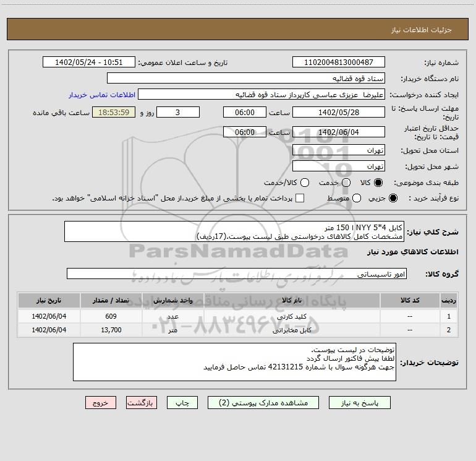Viewport: 476px width, 461px height.
Task: Click the تاریخ نیاز column header
Action: 49,300
